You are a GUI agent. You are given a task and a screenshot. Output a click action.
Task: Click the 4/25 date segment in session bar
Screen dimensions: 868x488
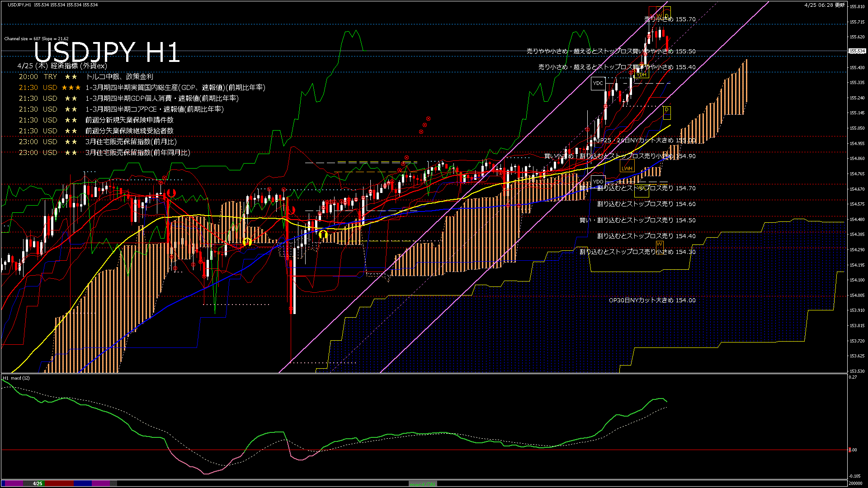(38, 483)
